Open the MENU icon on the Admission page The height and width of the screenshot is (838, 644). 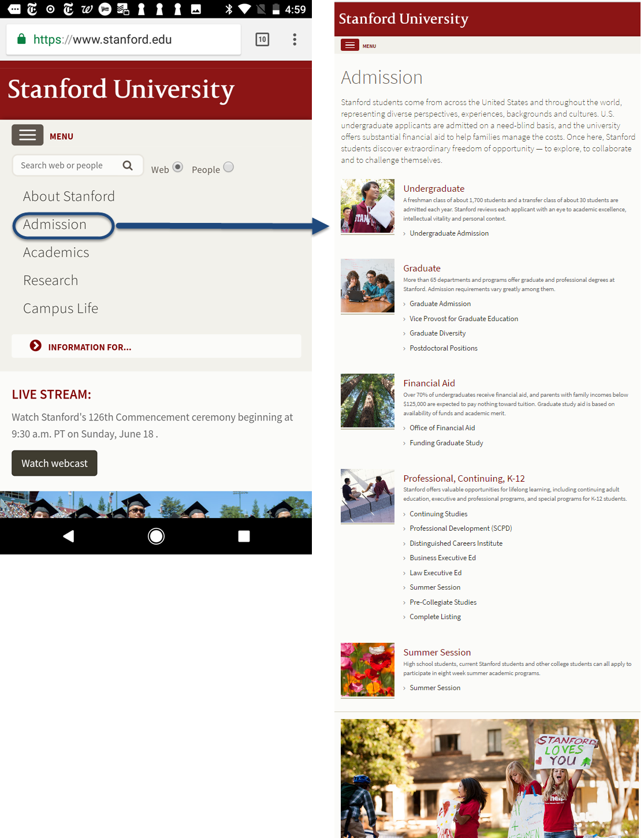(350, 44)
